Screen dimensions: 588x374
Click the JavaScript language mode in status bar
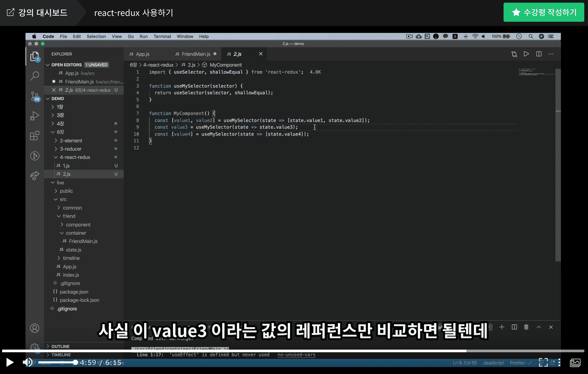[x=493, y=363]
